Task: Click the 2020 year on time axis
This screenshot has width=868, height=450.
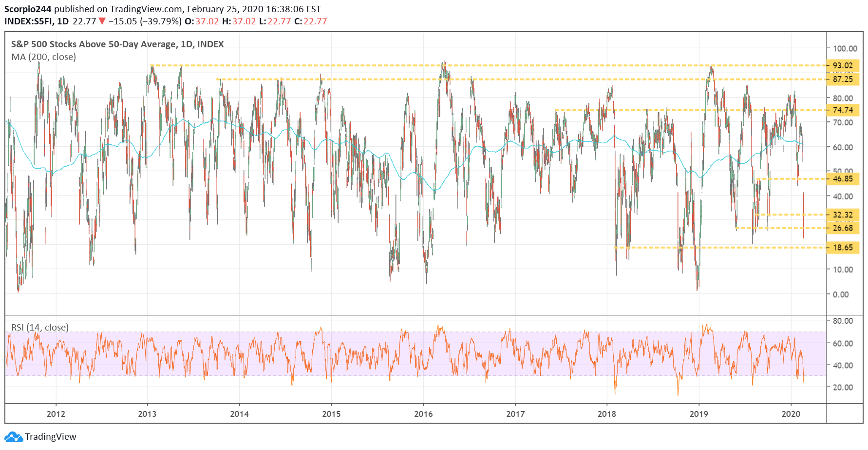Action: tap(791, 414)
